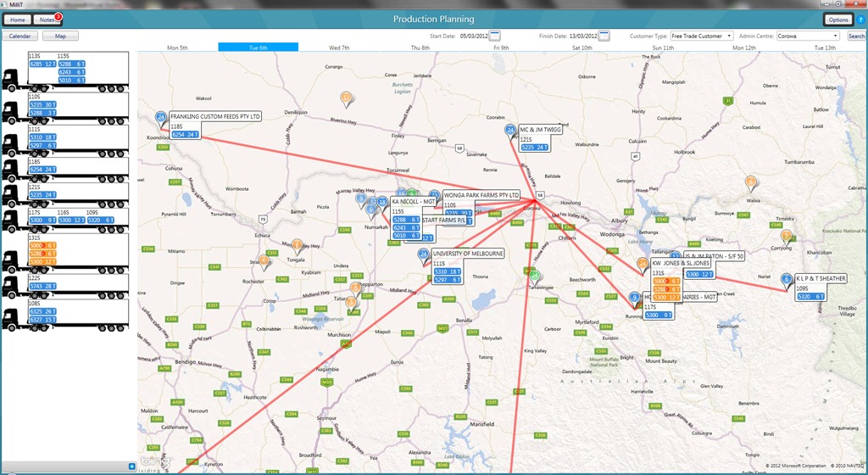Click the Franklin Custom Feeds map pin
This screenshot has width=868, height=475.
(x=161, y=118)
